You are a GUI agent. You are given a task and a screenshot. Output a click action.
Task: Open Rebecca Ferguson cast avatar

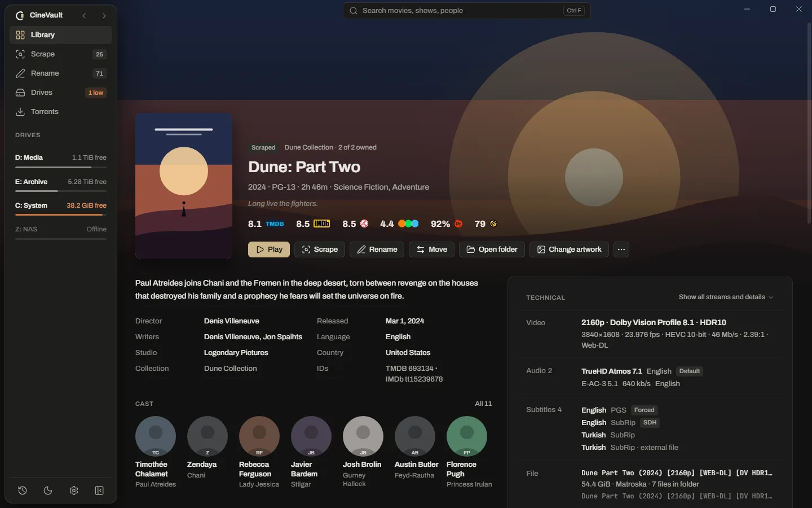pyautogui.click(x=259, y=436)
